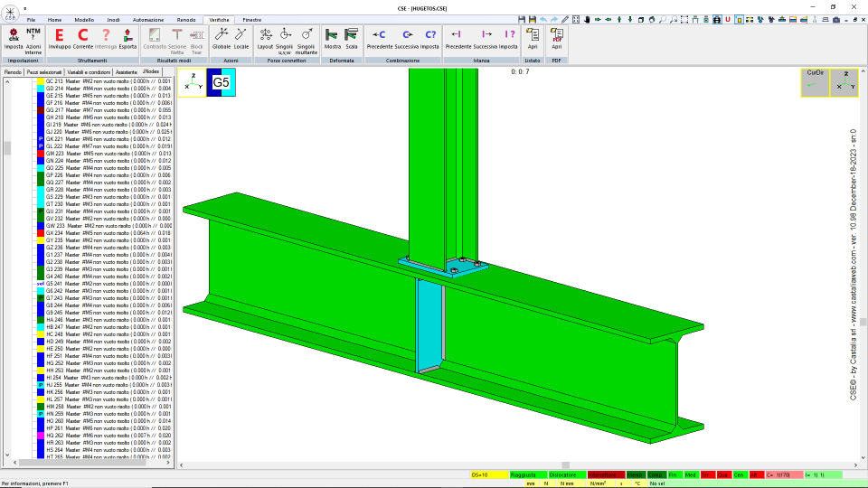Switch to the Renodo ribbon tab
This screenshot has width=868, height=488.
click(186, 20)
